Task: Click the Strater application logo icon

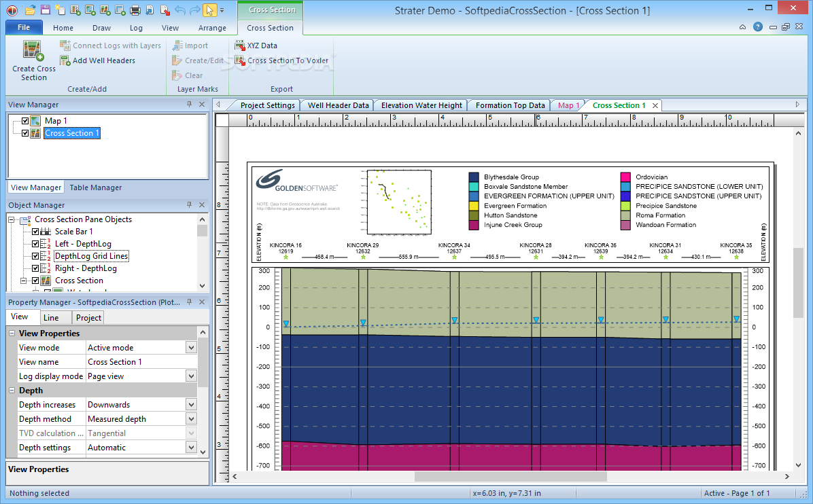Action: click(12, 10)
